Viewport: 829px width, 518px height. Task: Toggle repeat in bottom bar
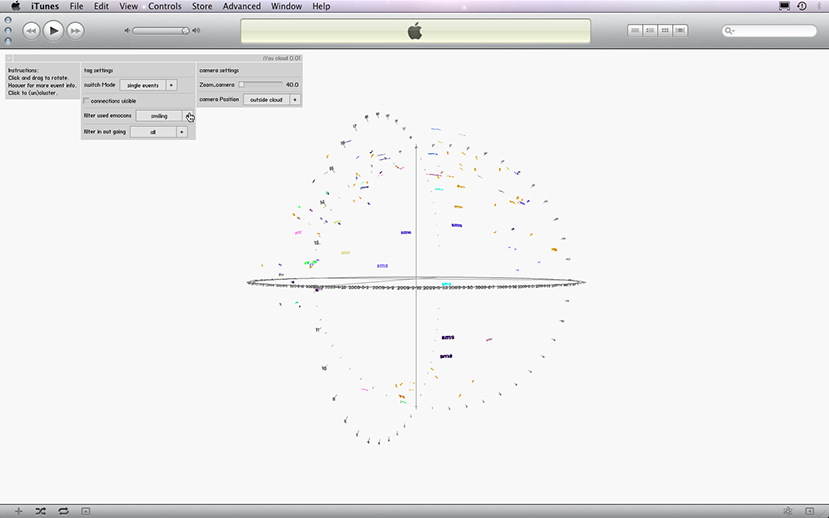[x=63, y=511]
